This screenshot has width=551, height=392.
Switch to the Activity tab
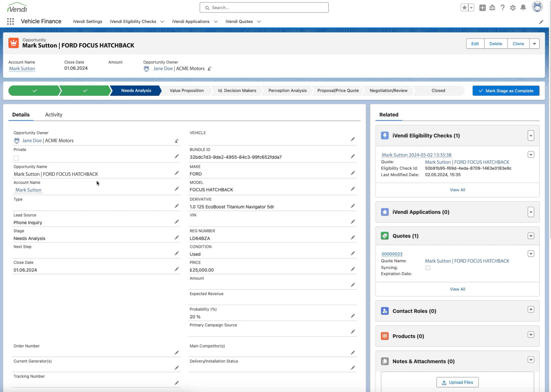click(54, 115)
